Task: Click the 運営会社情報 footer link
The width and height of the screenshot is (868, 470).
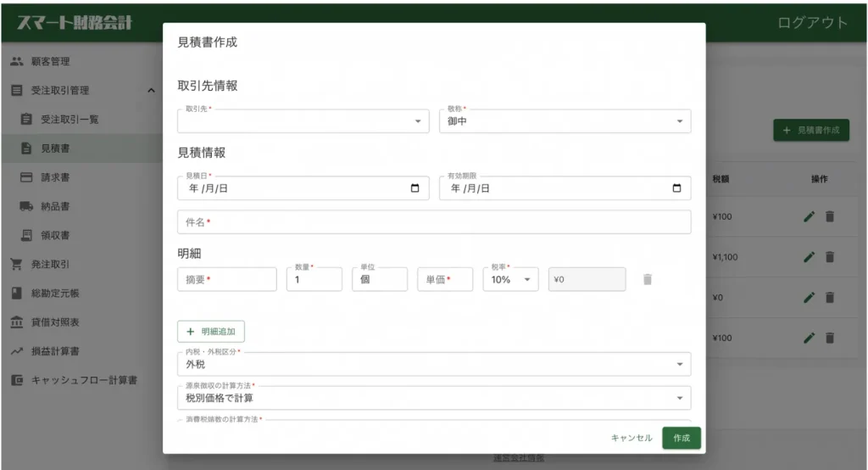Action: coord(519,458)
